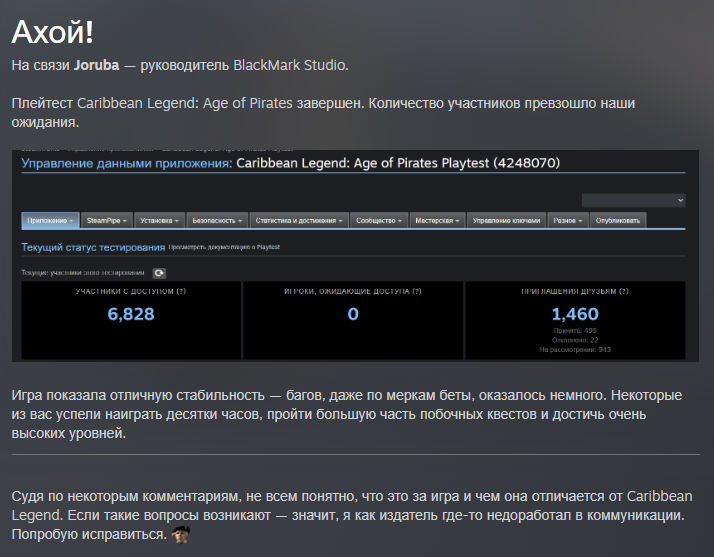This screenshot has height=557, width=714.
Task: Click the 6,828 participants-with-access value
Action: (131, 314)
